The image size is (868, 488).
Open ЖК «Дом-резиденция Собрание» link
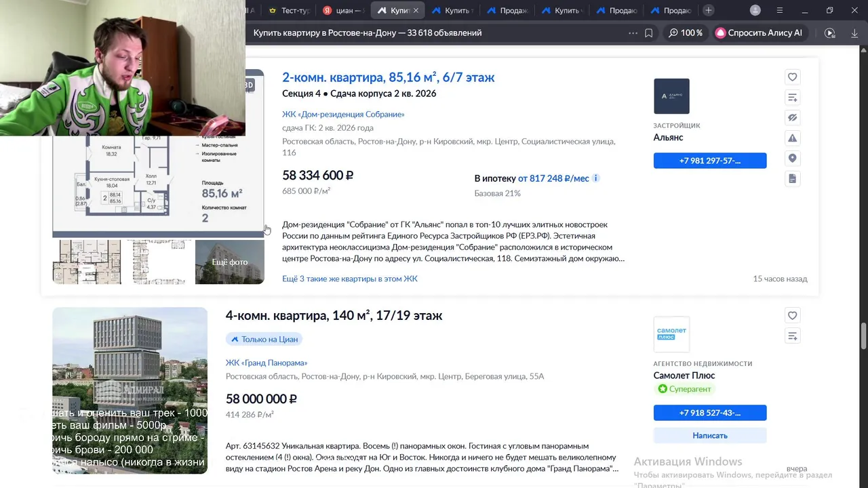343,114
